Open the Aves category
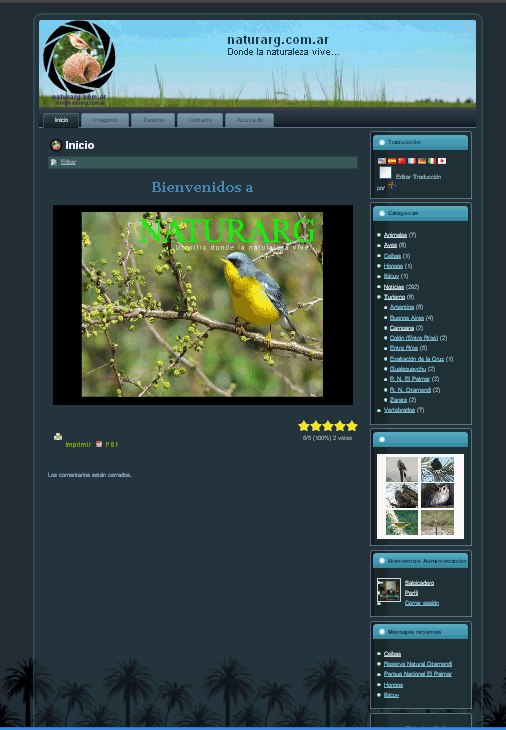 point(390,245)
